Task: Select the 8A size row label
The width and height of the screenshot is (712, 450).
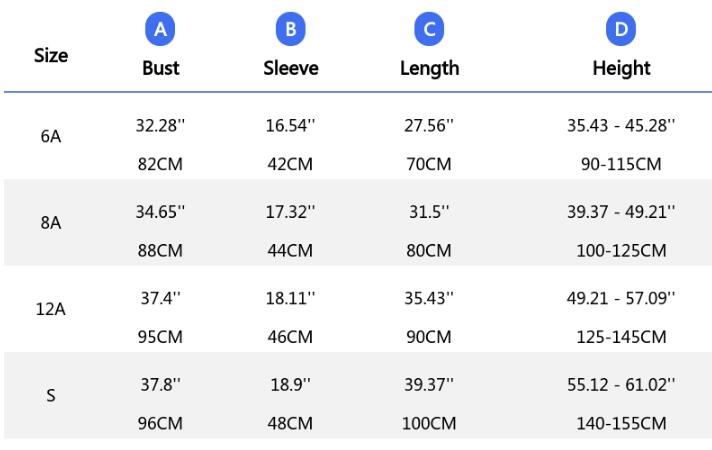Action: (51, 223)
